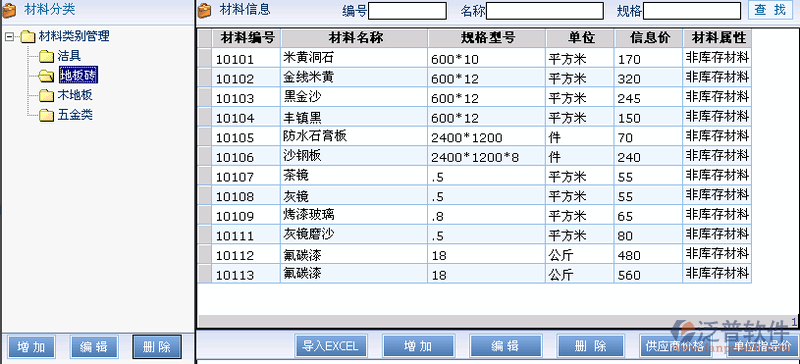Select the 地板砖 tree item
800x364 pixels.
coord(78,76)
